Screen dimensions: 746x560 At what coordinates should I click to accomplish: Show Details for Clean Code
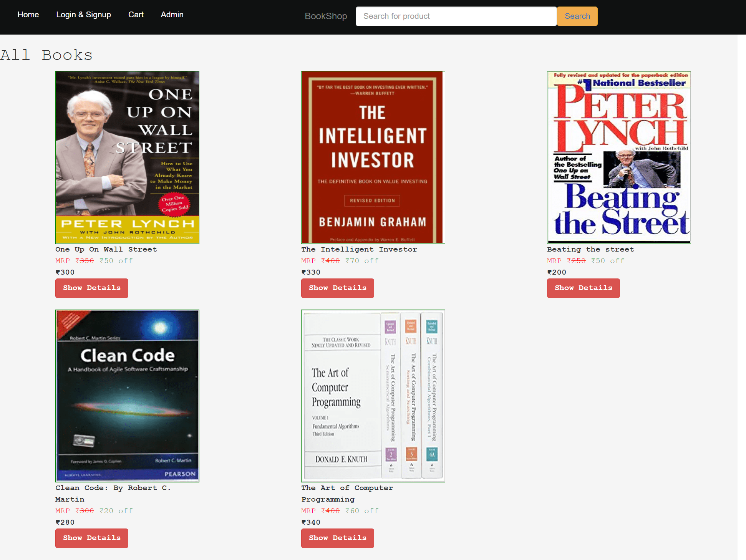(x=91, y=538)
